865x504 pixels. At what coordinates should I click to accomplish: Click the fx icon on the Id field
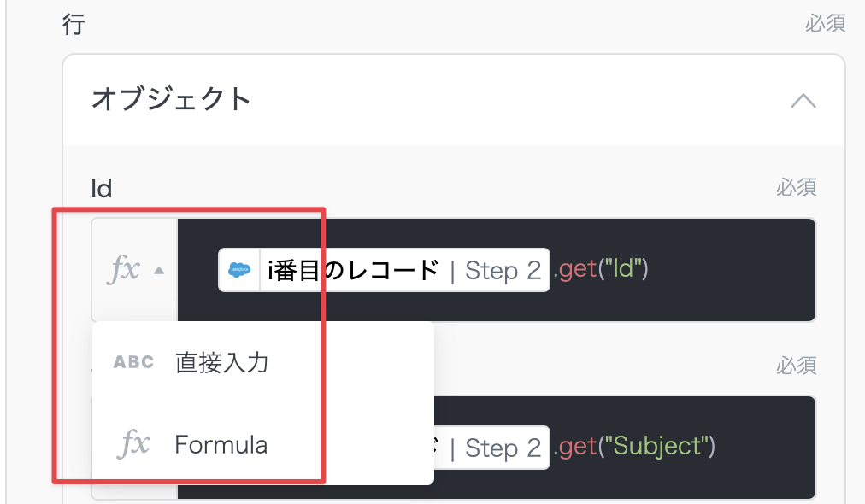pos(123,270)
